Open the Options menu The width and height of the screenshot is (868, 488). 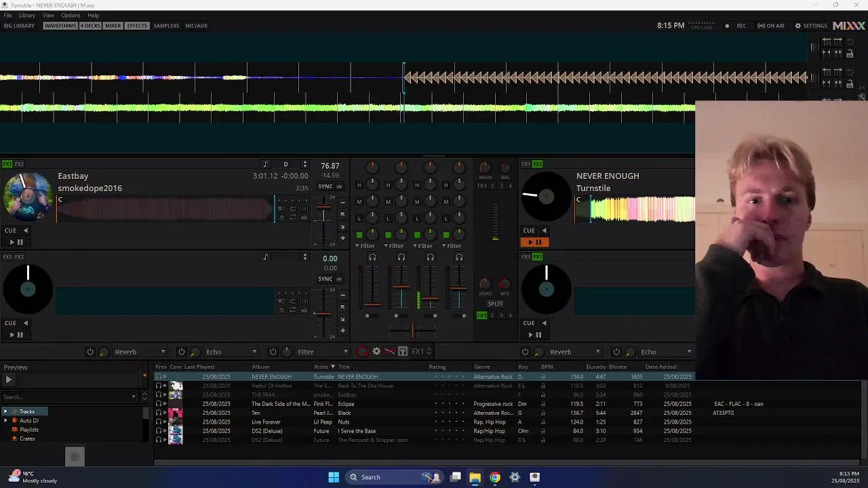(71, 15)
